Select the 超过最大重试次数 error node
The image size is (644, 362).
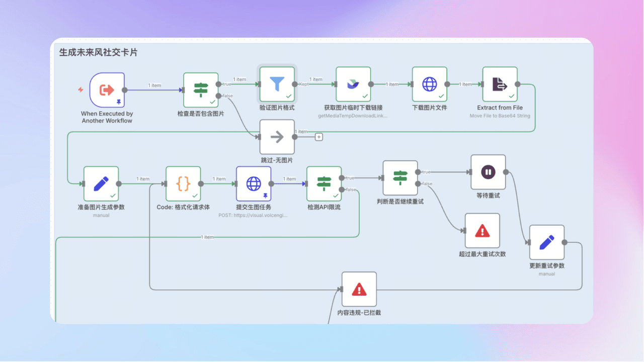pos(482,231)
